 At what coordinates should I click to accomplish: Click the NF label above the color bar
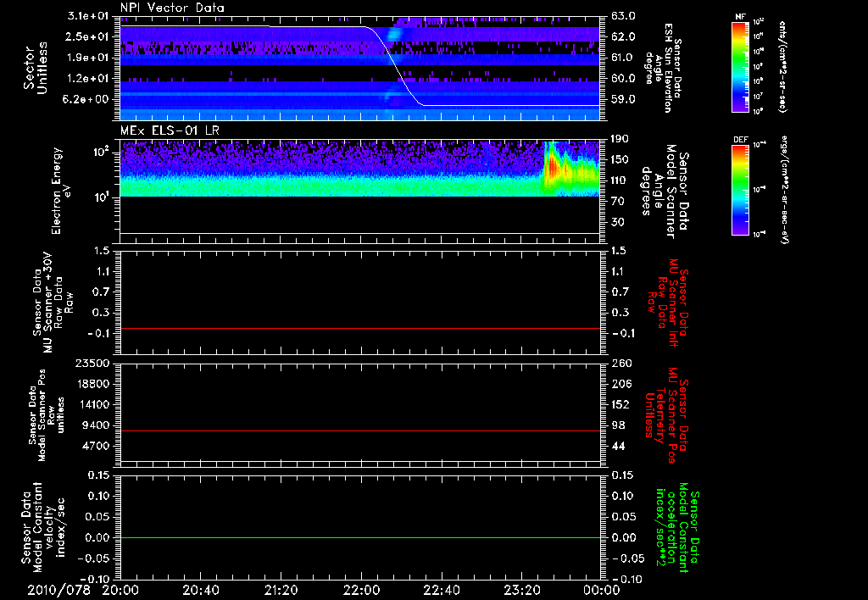pos(741,17)
